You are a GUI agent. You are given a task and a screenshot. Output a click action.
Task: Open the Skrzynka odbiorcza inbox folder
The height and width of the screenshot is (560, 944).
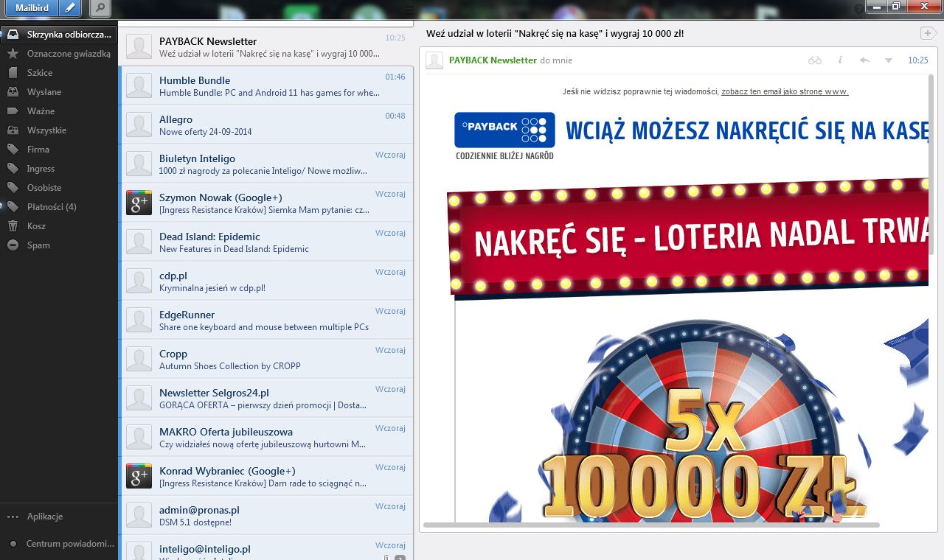point(59,35)
